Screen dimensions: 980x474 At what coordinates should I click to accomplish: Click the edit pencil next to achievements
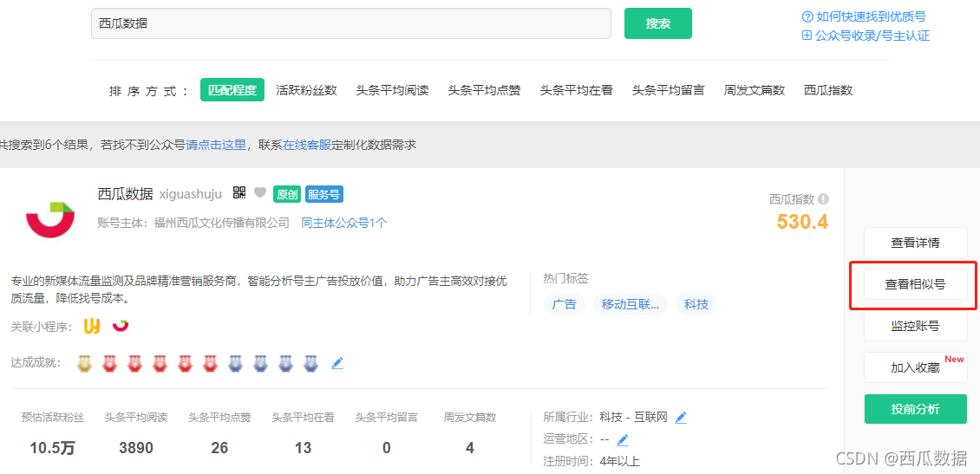tap(337, 363)
